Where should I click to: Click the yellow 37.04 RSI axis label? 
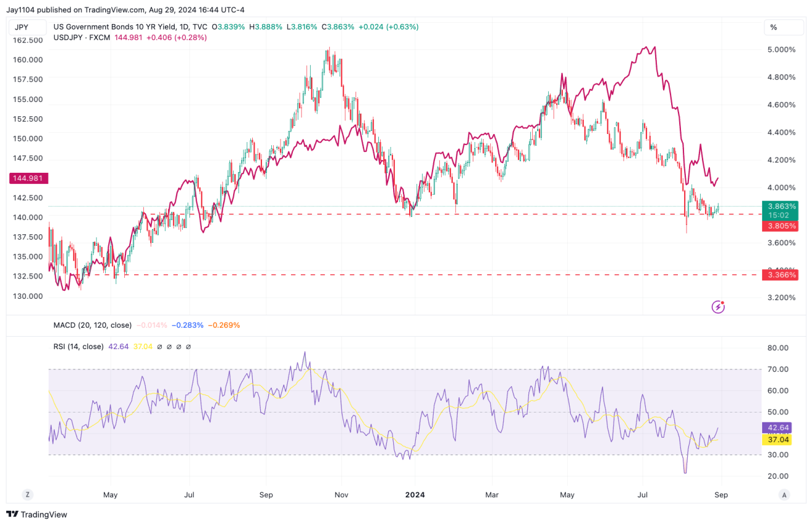(778, 440)
